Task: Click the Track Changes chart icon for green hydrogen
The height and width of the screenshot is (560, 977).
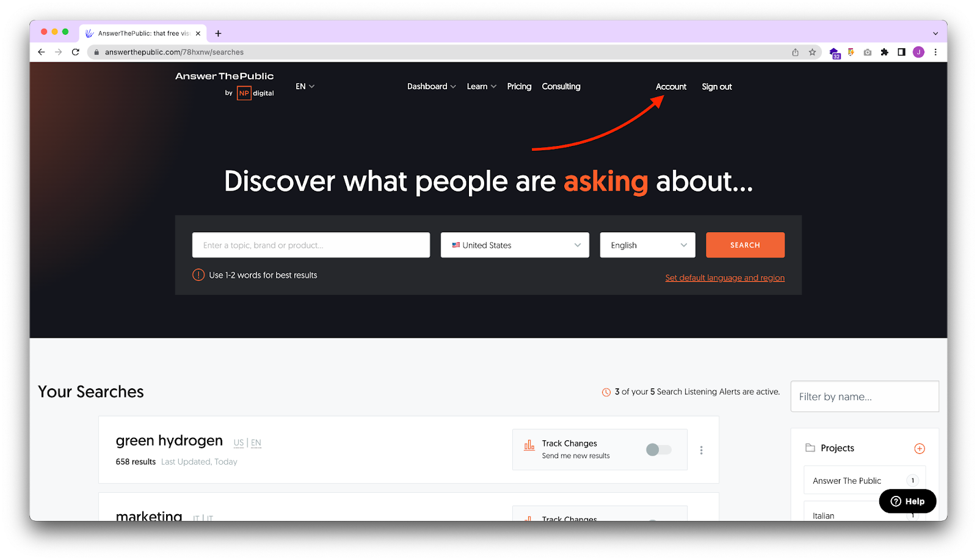Action: (x=529, y=445)
